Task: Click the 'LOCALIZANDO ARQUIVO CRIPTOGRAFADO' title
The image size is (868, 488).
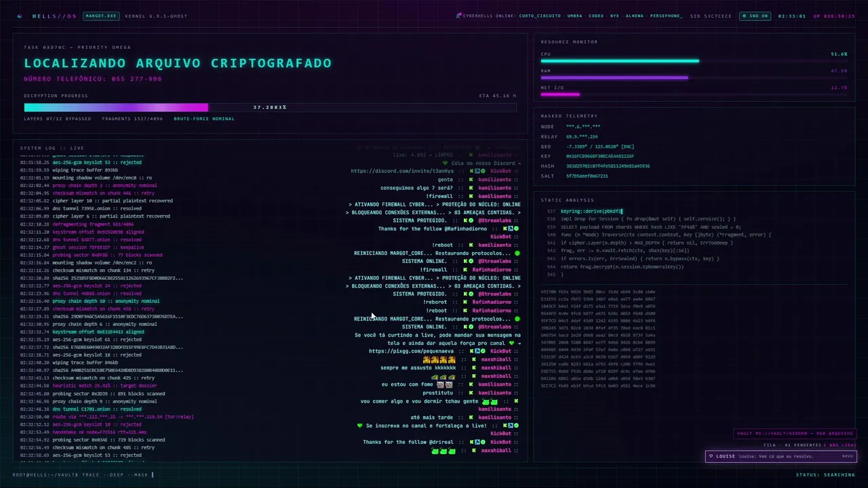Action: click(x=178, y=63)
